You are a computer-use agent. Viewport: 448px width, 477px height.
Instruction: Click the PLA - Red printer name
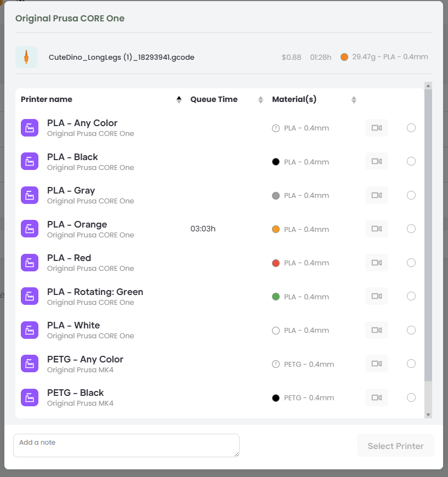pos(69,258)
